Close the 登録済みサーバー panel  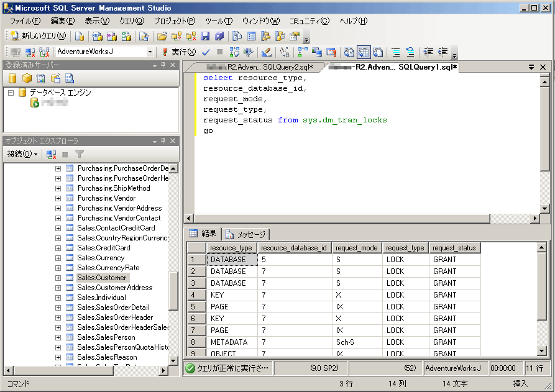(173, 65)
